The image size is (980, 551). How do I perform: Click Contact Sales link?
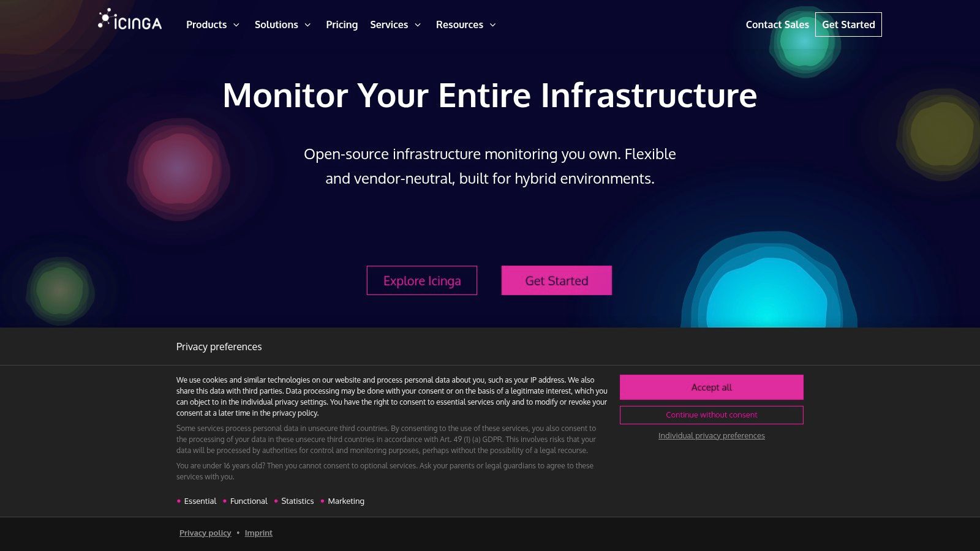click(x=777, y=24)
